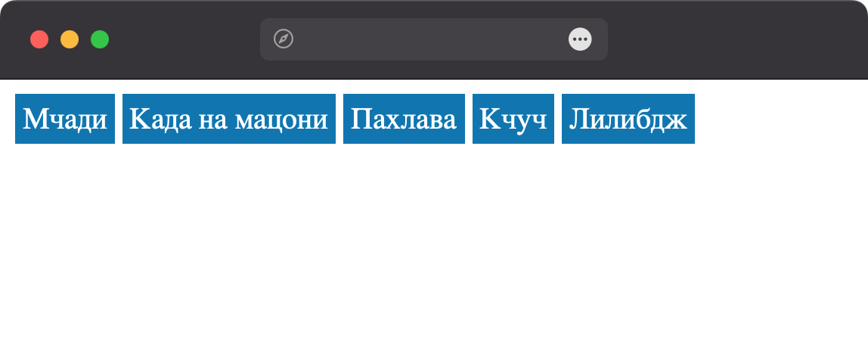Image resolution: width=868 pixels, height=339 pixels.
Task: Pick the last blue item Лилибдж
Action: coord(628,119)
